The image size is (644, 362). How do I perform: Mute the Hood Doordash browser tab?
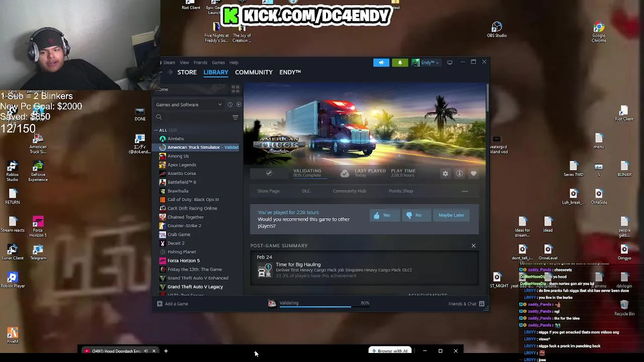coord(146,351)
